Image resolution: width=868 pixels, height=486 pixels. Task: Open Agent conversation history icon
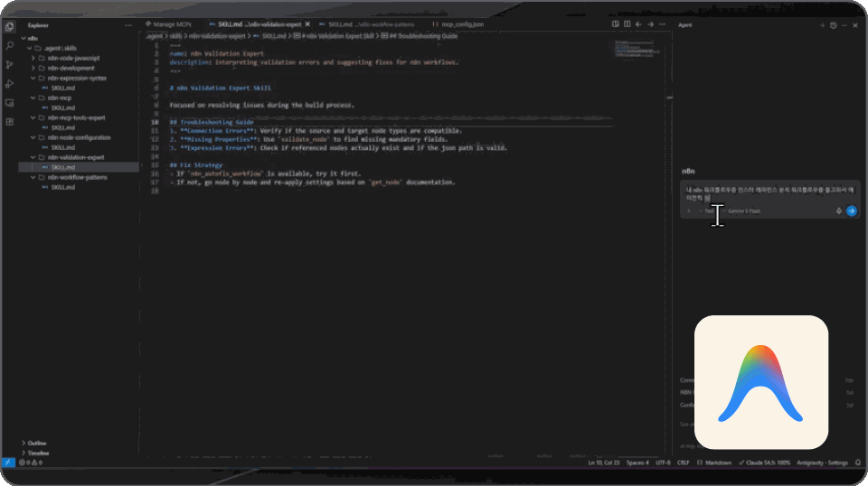(834, 25)
